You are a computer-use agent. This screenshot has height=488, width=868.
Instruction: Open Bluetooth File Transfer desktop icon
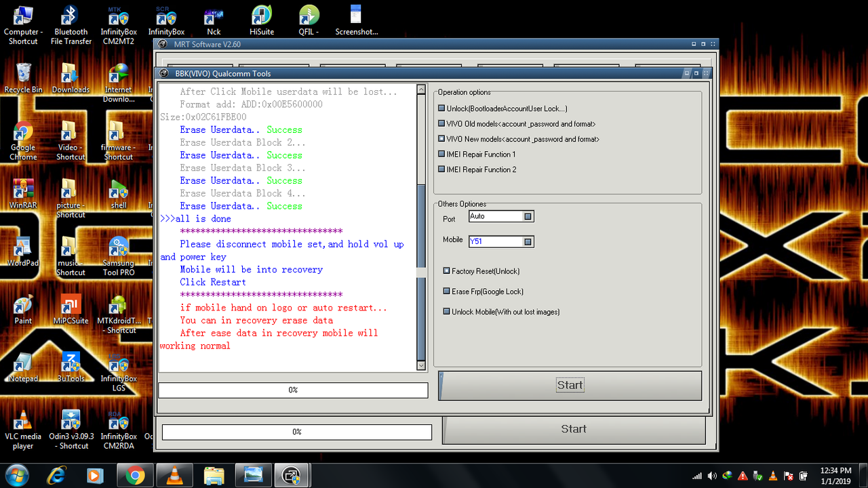point(71,26)
